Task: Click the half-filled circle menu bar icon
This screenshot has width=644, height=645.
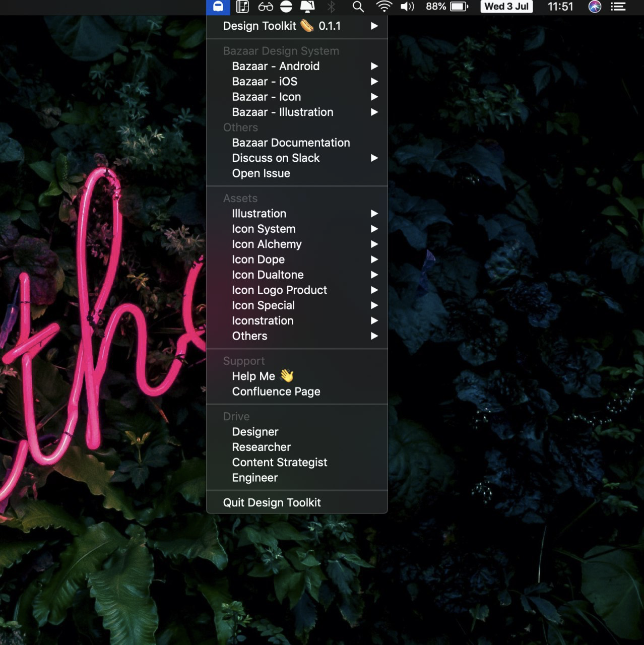Action: pyautogui.click(x=286, y=7)
